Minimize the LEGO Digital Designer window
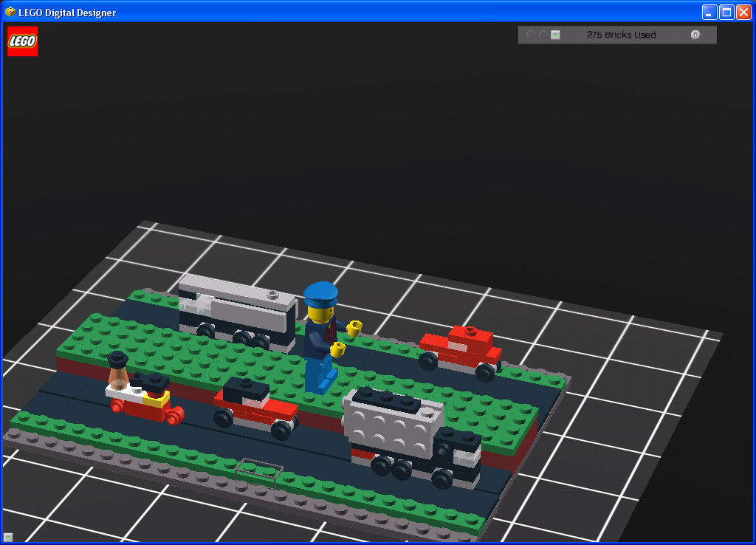Screen dimensions: 756x545 (709, 12)
